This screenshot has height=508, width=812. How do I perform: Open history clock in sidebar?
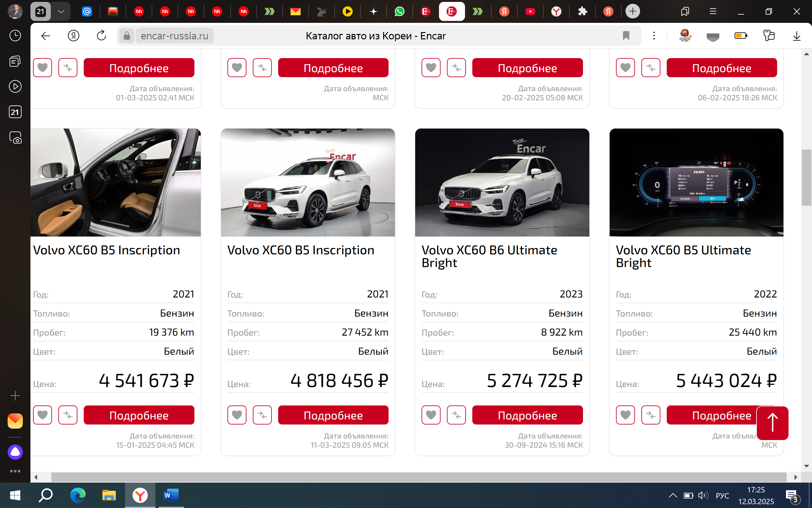15,36
